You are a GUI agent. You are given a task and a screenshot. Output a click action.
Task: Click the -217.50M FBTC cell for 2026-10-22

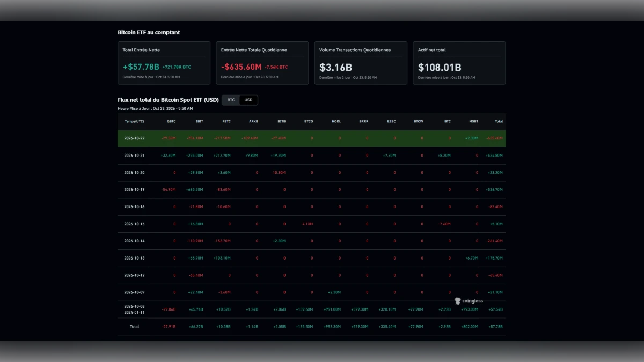point(222,138)
